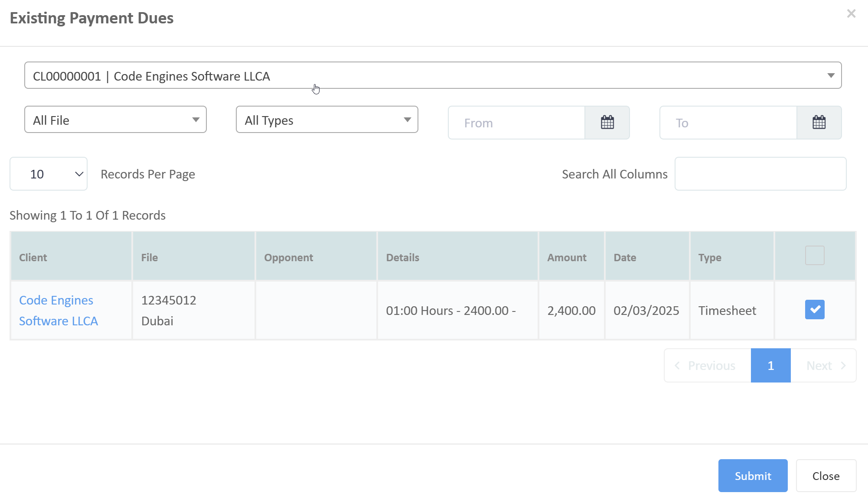This screenshot has height=496, width=868.
Task: Sort by the Date column header
Action: click(x=625, y=257)
